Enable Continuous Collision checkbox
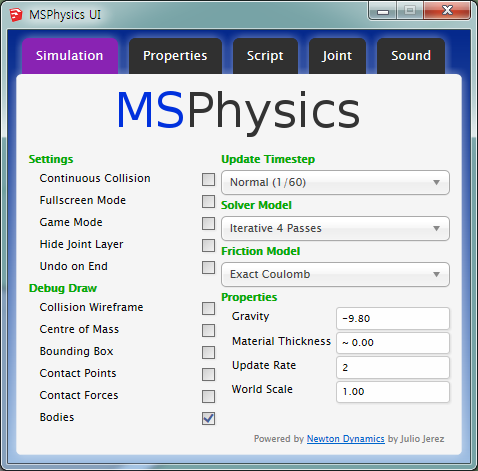478x471 pixels. pos(208,180)
